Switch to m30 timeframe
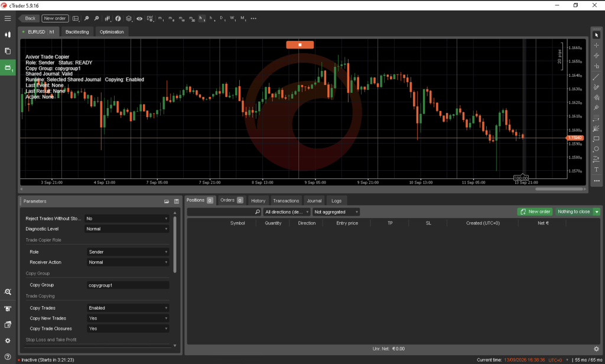605x364 pixels. pyautogui.click(x=192, y=18)
